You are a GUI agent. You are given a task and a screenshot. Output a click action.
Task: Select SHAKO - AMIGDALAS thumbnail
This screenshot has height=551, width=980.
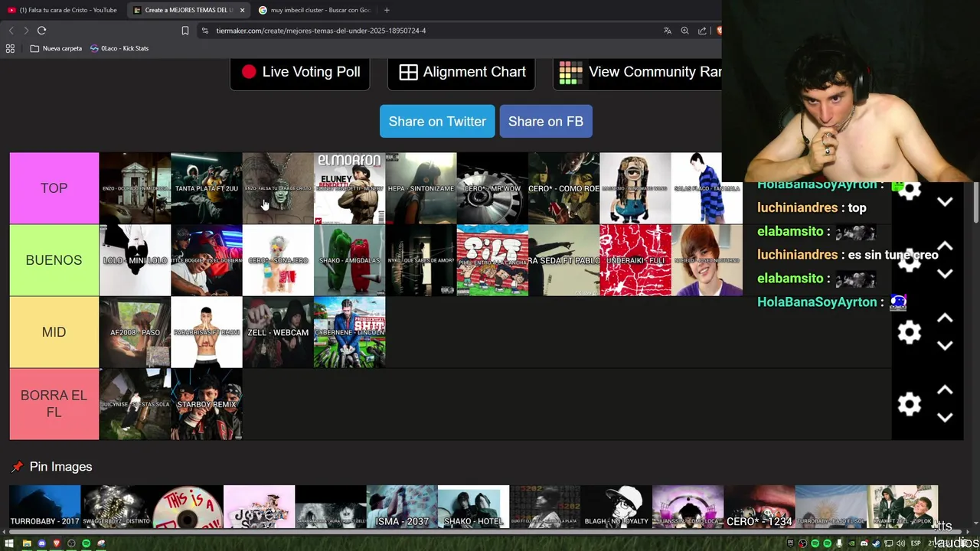[x=349, y=260]
